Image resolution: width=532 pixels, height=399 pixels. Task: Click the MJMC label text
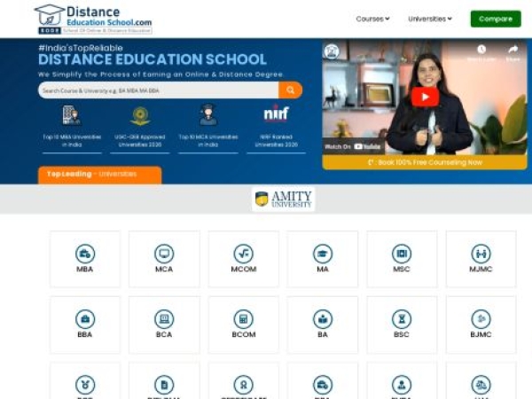pyautogui.click(x=481, y=269)
